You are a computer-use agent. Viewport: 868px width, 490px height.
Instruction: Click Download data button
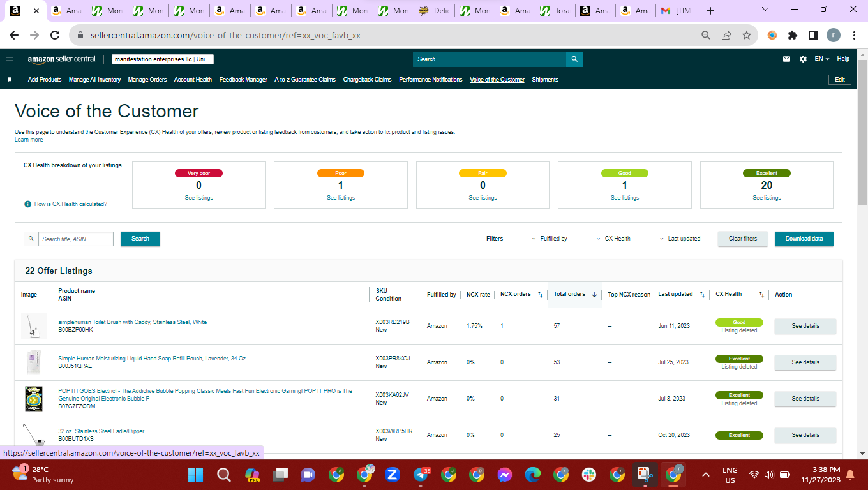click(x=804, y=239)
